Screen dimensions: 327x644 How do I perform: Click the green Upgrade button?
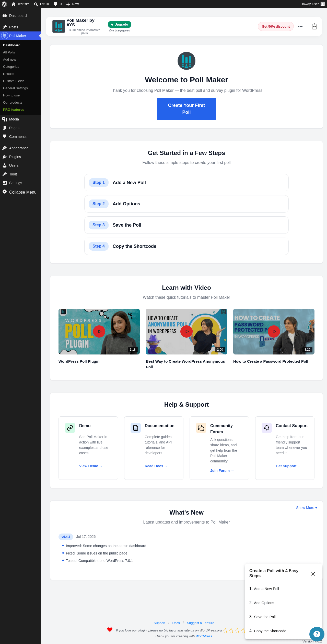[x=120, y=24]
